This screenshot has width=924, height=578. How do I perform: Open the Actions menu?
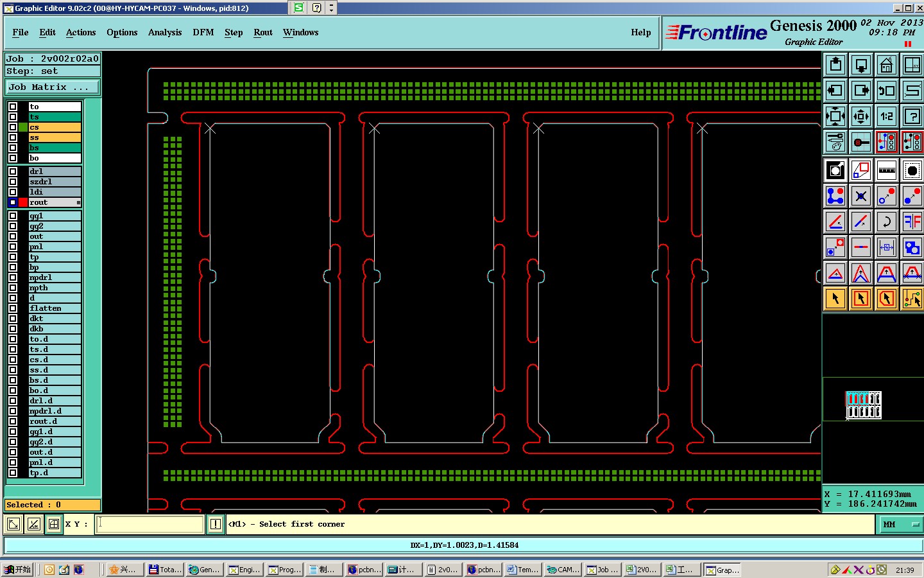[81, 32]
